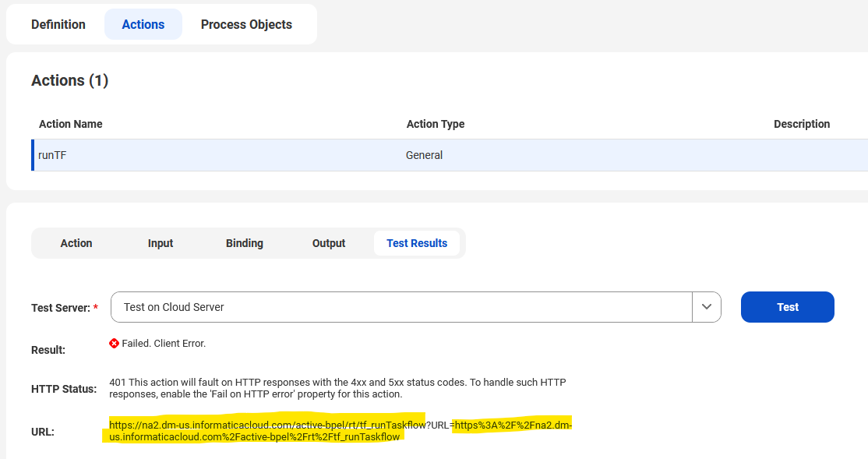Click the Actions (1) heading
Screen dimensions: 868x459
pos(70,80)
